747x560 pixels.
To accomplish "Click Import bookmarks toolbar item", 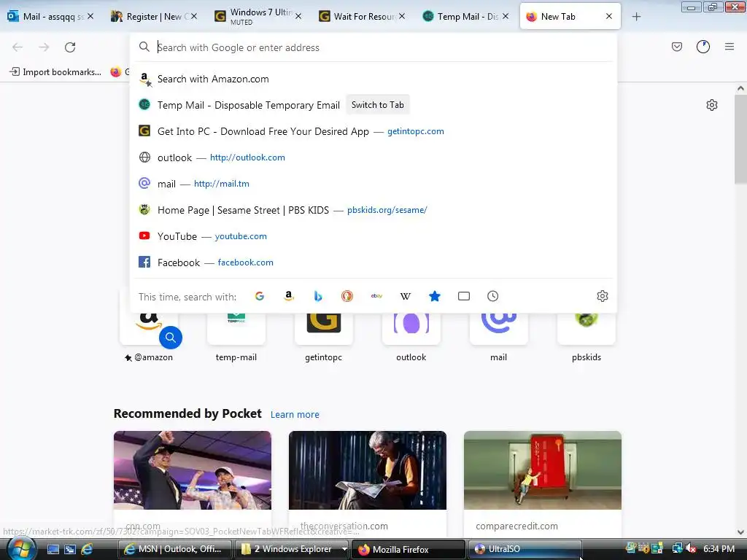I will [x=55, y=72].
